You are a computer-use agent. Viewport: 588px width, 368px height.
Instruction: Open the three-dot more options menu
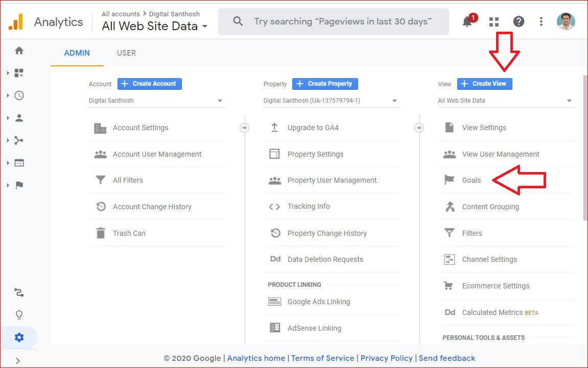(x=541, y=22)
